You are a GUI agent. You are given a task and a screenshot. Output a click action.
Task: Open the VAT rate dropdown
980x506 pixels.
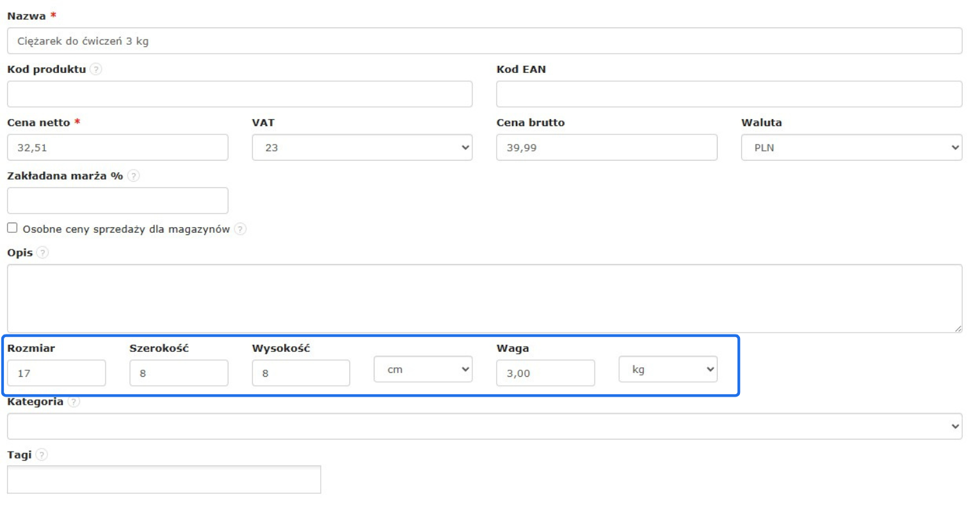[362, 148]
